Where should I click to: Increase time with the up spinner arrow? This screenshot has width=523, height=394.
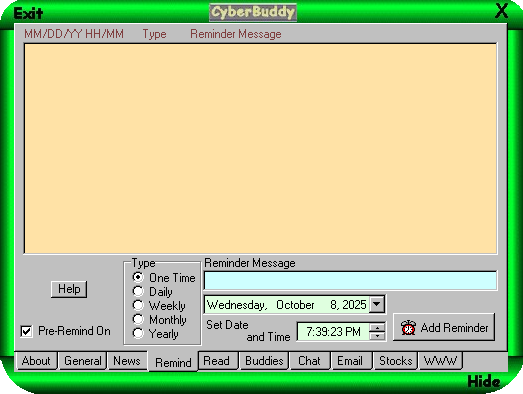pos(377,327)
